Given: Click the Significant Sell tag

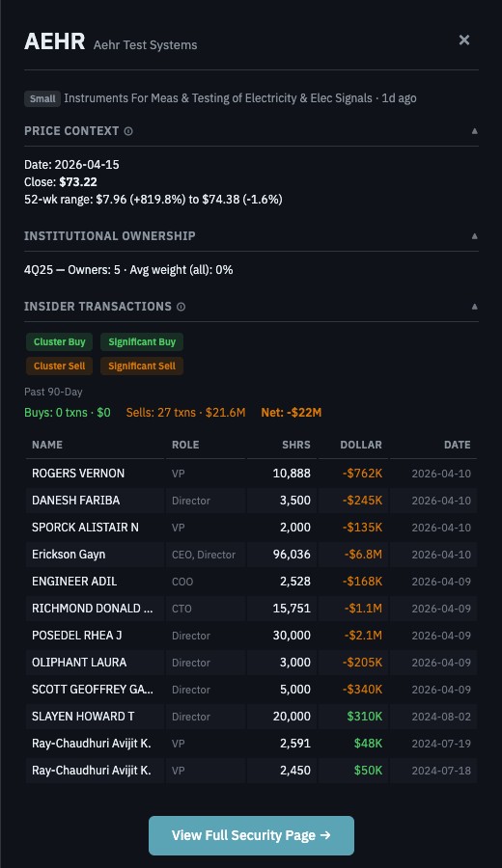Looking at the screenshot, I should point(142,366).
